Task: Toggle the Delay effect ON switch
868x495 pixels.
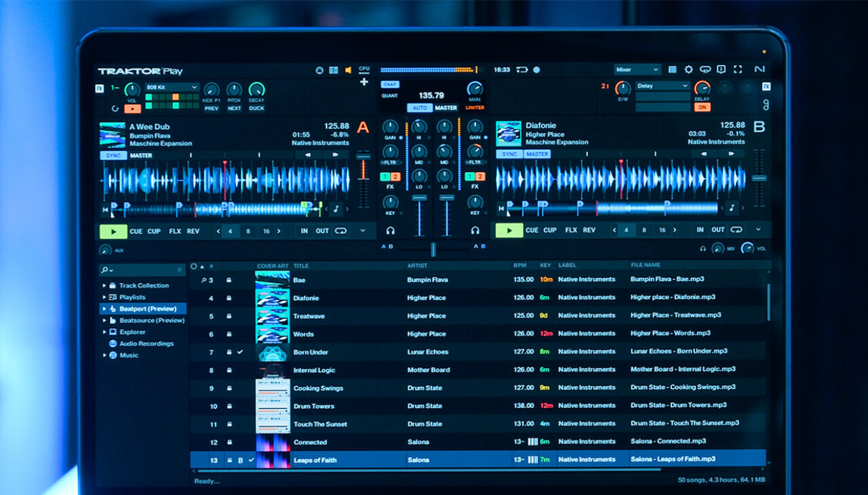Action: point(703,108)
